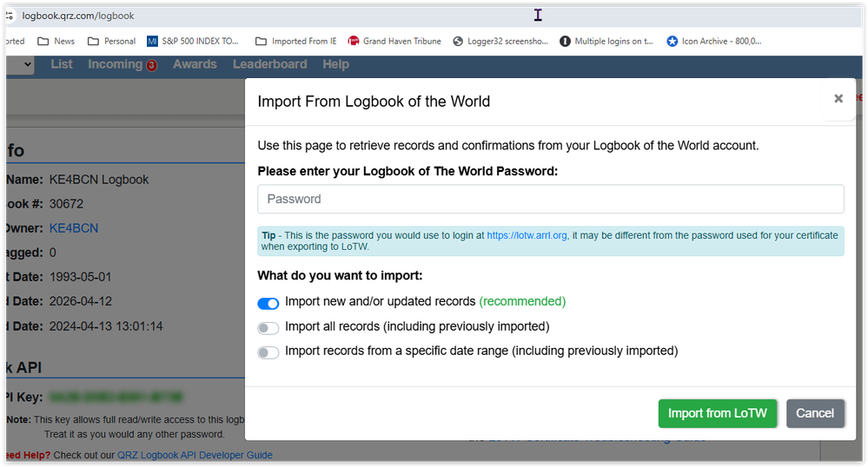Open the Imported From IE bookmarks folder
The width and height of the screenshot is (868, 467).
tap(295, 41)
